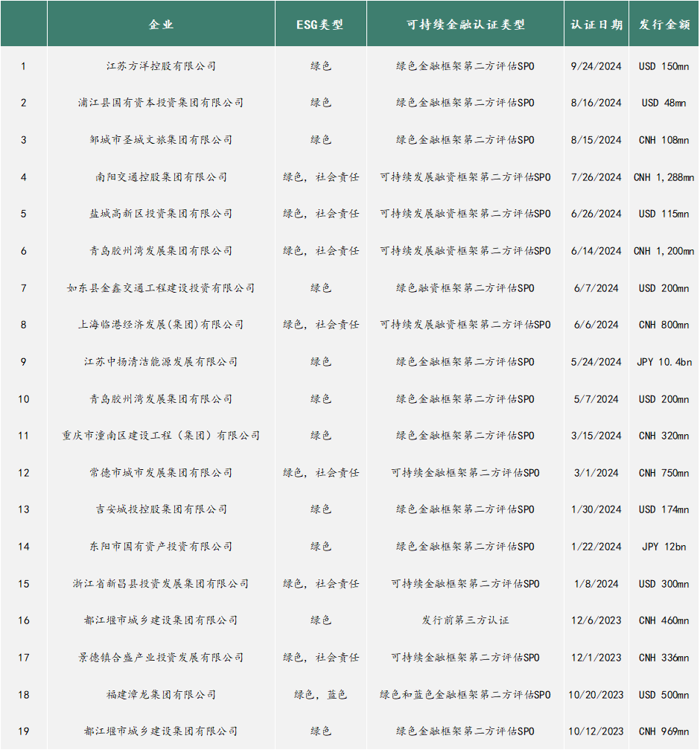Click the amount CNH 750mn

(x=664, y=473)
